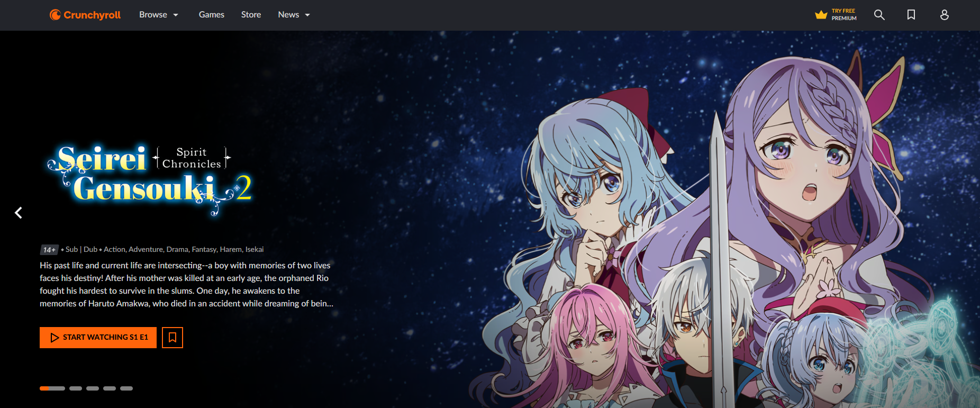Go to previous carousel slide arrow
The width and height of the screenshot is (980, 408).
click(19, 213)
